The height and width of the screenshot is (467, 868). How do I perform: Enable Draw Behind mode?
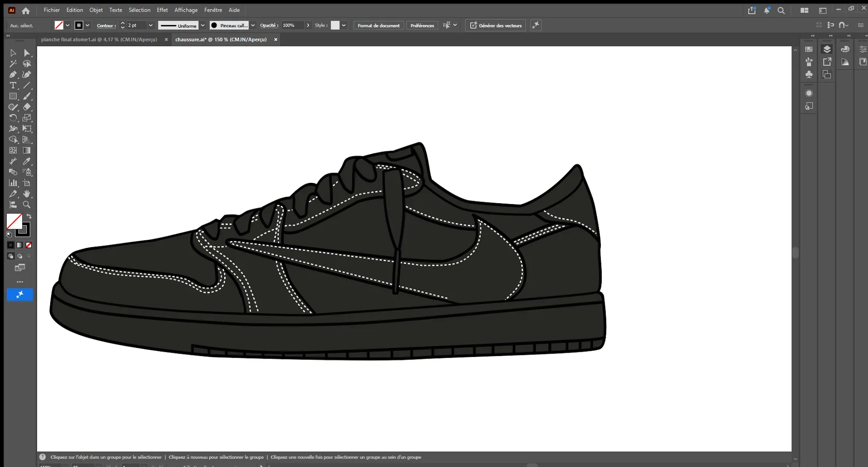coord(20,256)
